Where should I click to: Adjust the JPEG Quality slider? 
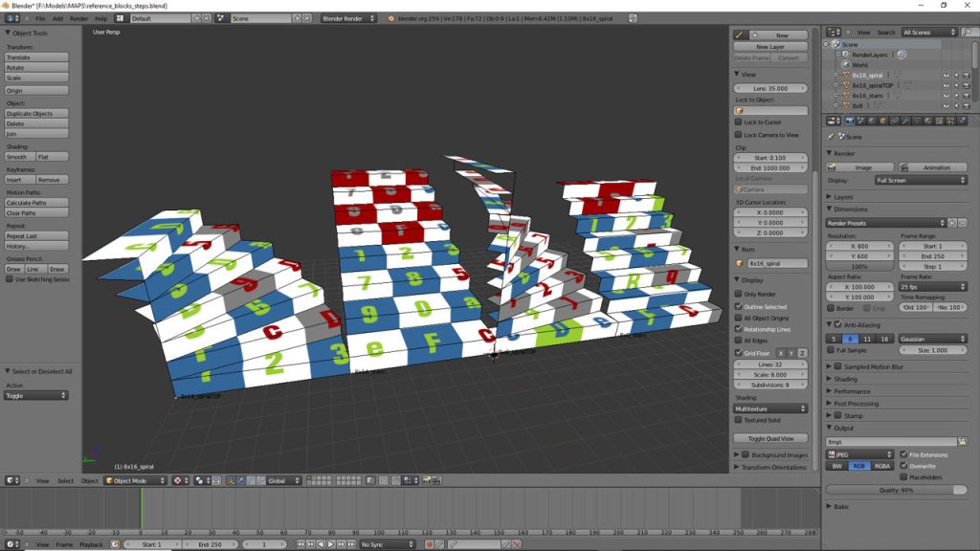pyautogui.click(x=897, y=490)
